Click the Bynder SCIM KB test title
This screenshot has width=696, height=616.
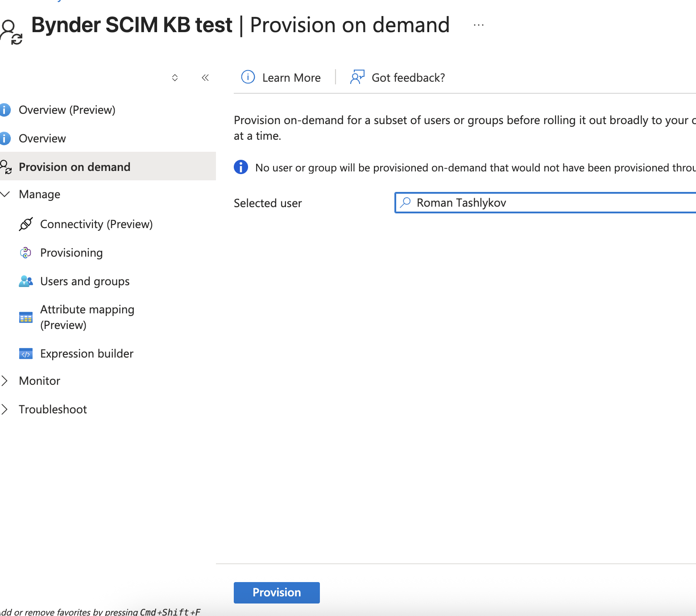coord(132,25)
